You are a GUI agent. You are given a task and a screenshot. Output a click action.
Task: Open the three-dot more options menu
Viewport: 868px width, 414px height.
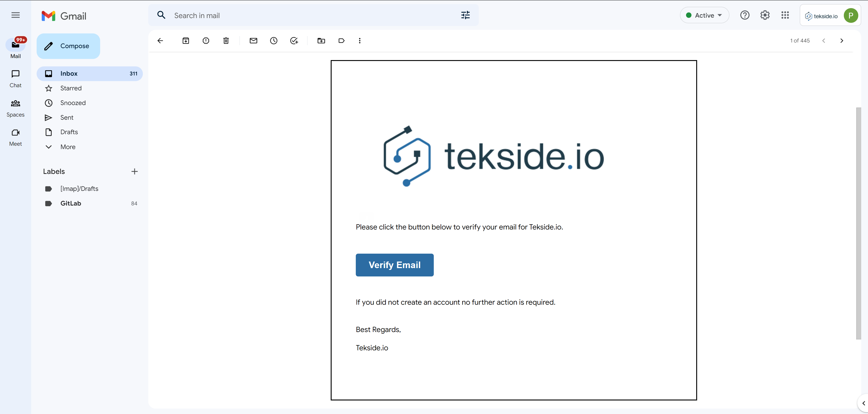click(x=360, y=41)
